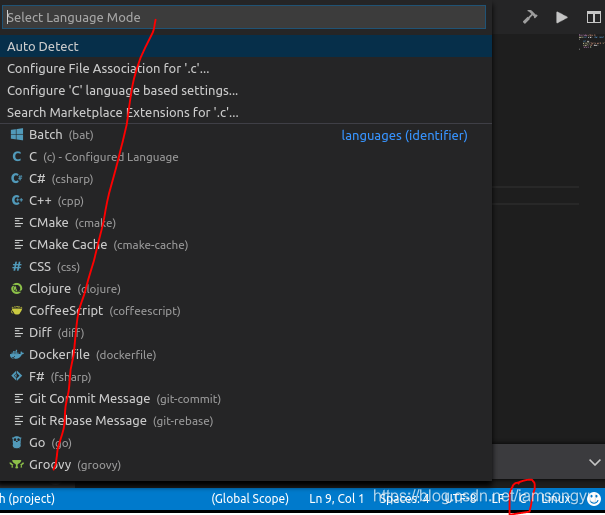Click the Select Language Mode input field
The width and height of the screenshot is (605, 515).
pyautogui.click(x=244, y=17)
